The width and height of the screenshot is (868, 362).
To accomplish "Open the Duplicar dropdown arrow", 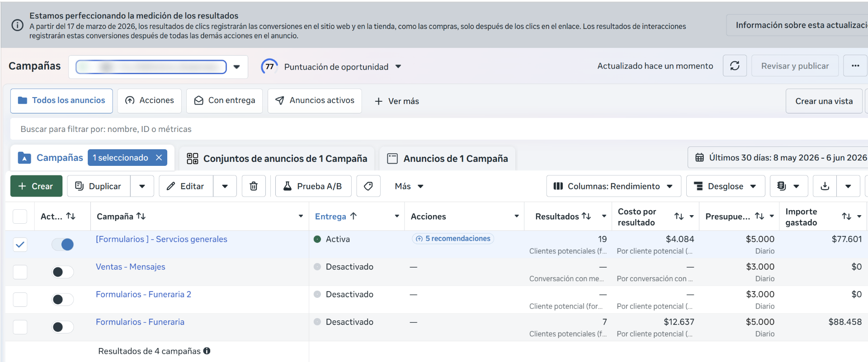I will click(x=142, y=186).
